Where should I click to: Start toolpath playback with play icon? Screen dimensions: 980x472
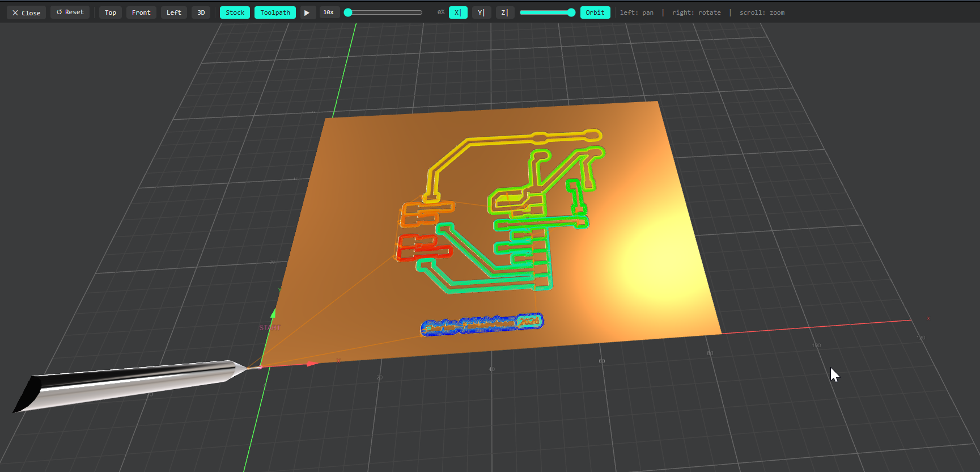tap(307, 12)
